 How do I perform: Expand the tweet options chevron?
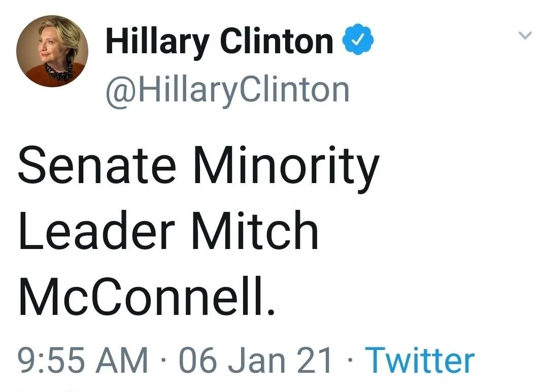coord(526,35)
